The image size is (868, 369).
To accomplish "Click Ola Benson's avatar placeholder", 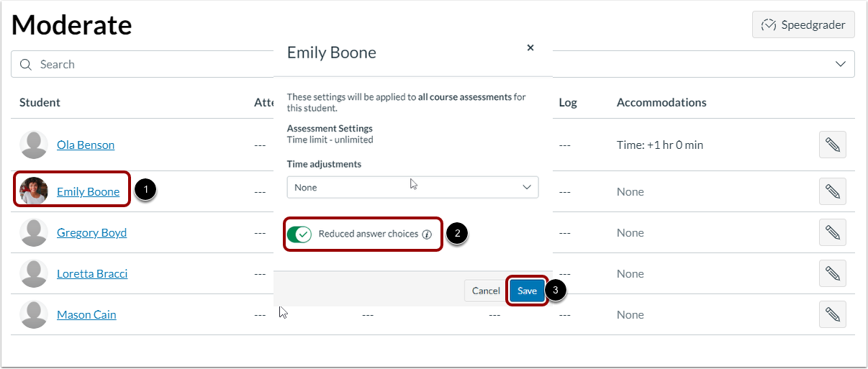I will [34, 145].
